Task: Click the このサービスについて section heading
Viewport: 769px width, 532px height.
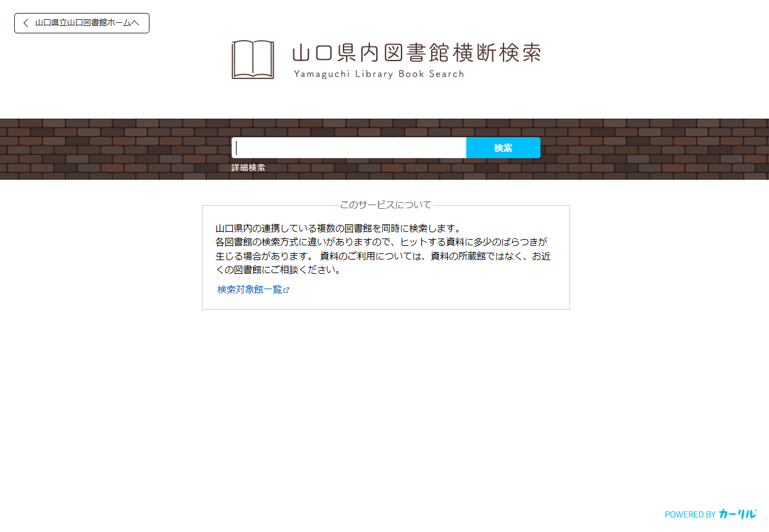Action: tap(385, 205)
